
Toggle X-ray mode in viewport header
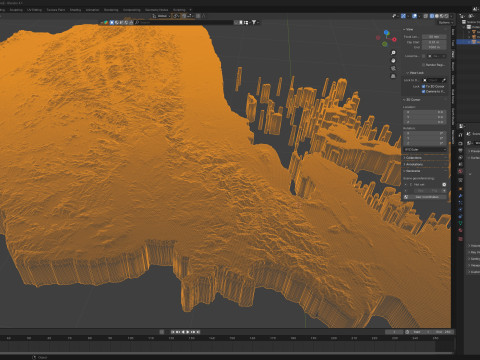click(426, 16)
